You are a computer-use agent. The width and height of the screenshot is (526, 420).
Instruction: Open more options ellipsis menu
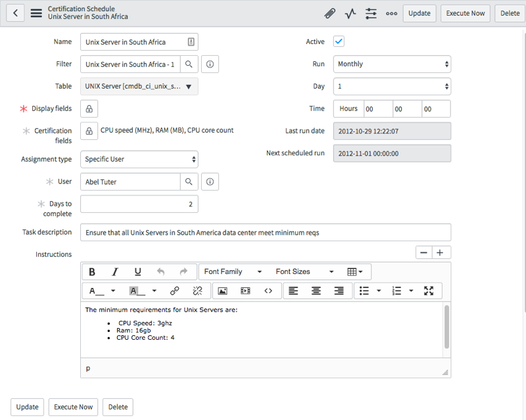pyautogui.click(x=391, y=13)
